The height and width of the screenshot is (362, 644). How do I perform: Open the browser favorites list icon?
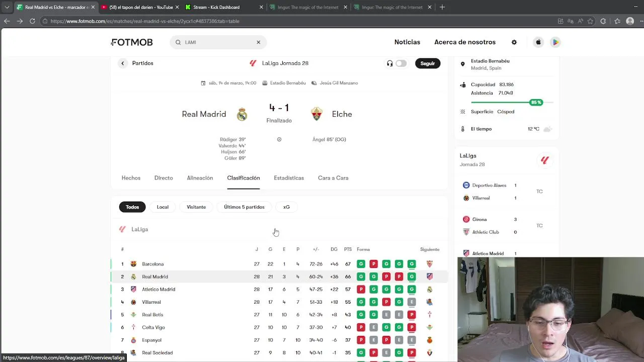click(617, 21)
